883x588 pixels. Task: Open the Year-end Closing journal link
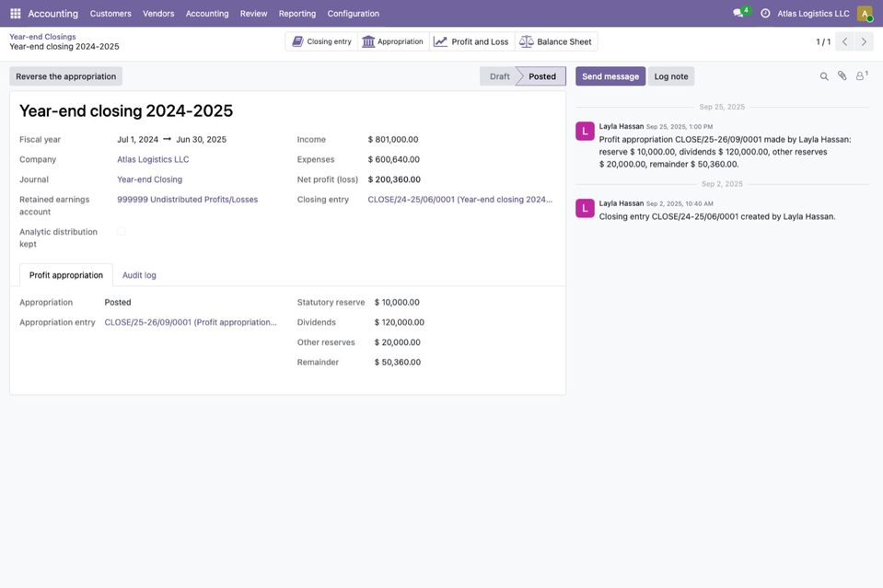(x=149, y=179)
